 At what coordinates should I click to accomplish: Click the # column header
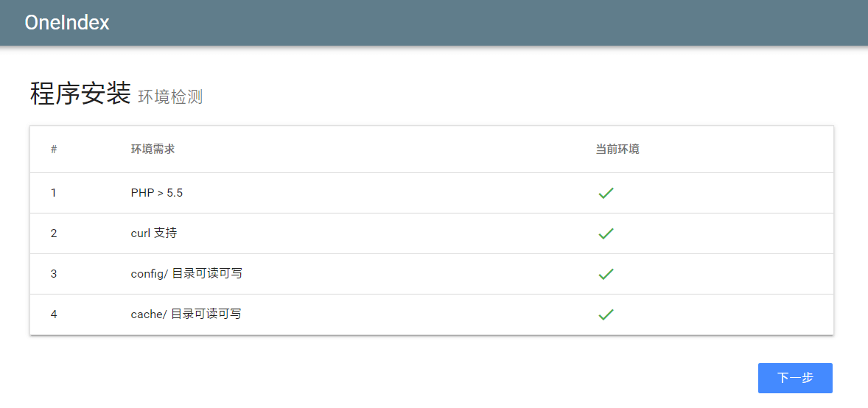point(54,150)
